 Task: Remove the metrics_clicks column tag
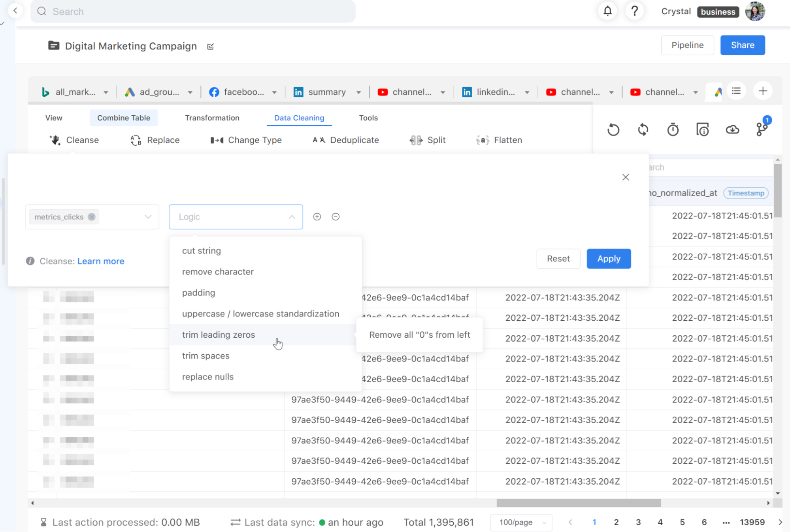pos(92,217)
